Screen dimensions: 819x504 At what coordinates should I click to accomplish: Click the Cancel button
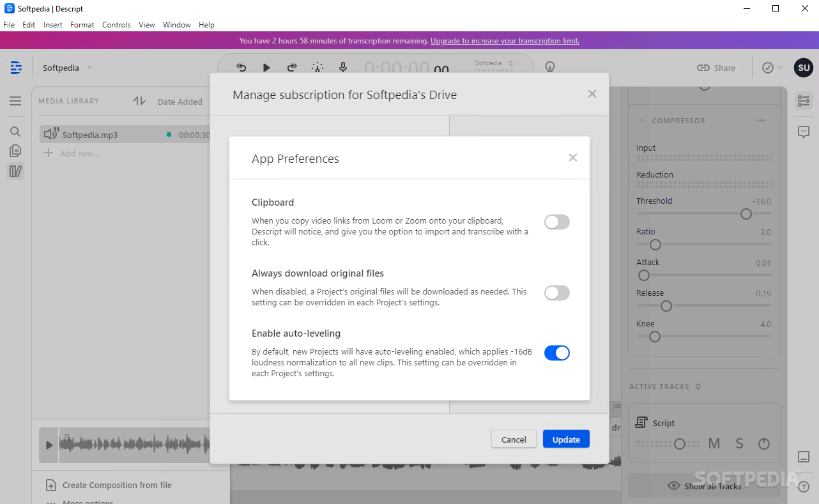pyautogui.click(x=514, y=439)
